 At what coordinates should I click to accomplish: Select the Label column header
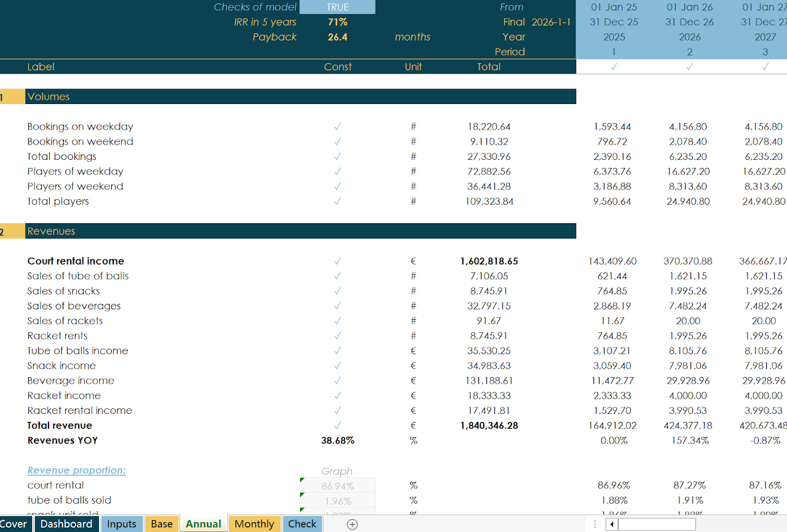pos(41,67)
